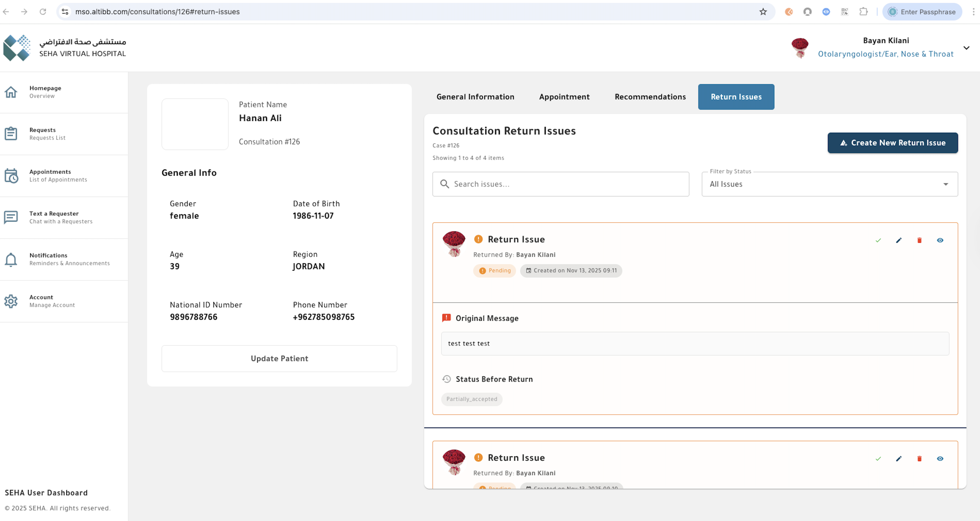This screenshot has width=980, height=521.
Task: Toggle view with eye icon on second issue
Action: coord(940,459)
